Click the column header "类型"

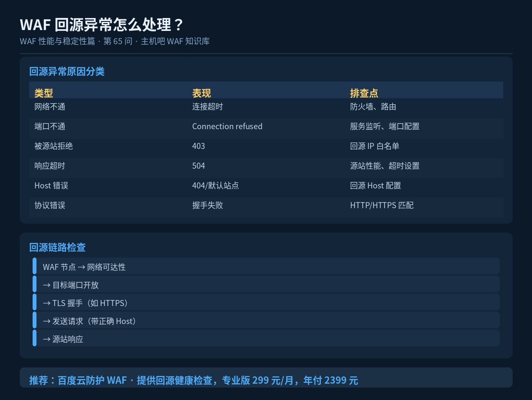[x=44, y=93]
